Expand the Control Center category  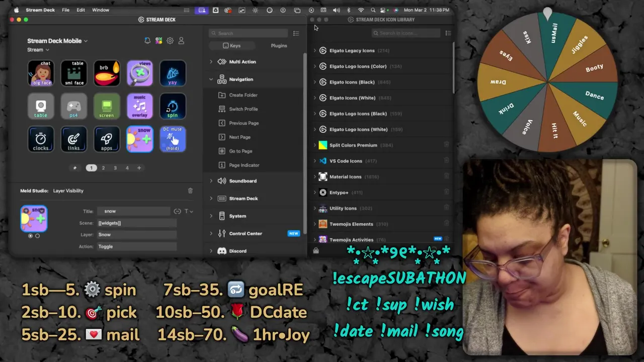click(211, 234)
